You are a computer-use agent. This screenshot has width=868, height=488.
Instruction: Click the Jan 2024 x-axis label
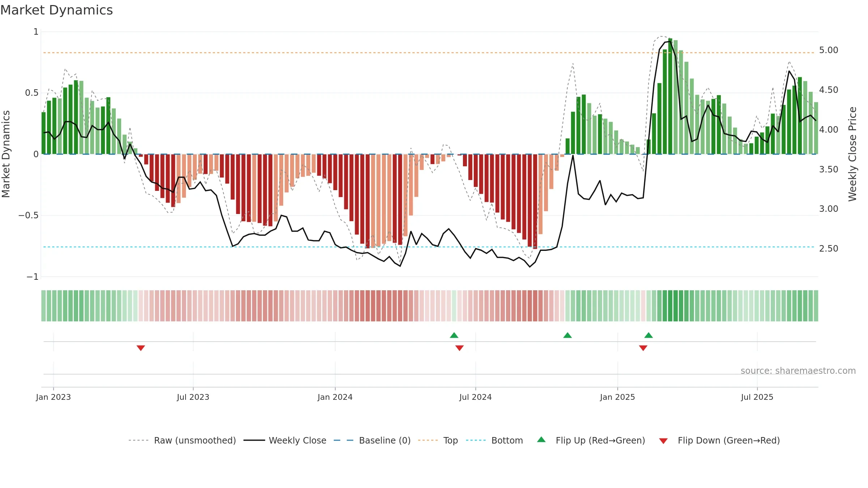pos(335,397)
